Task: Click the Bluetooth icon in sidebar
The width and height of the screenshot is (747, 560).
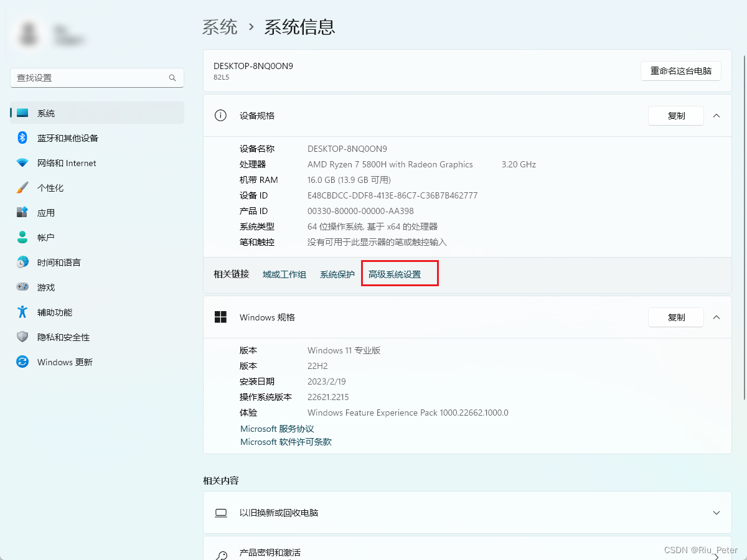Action: pos(22,138)
